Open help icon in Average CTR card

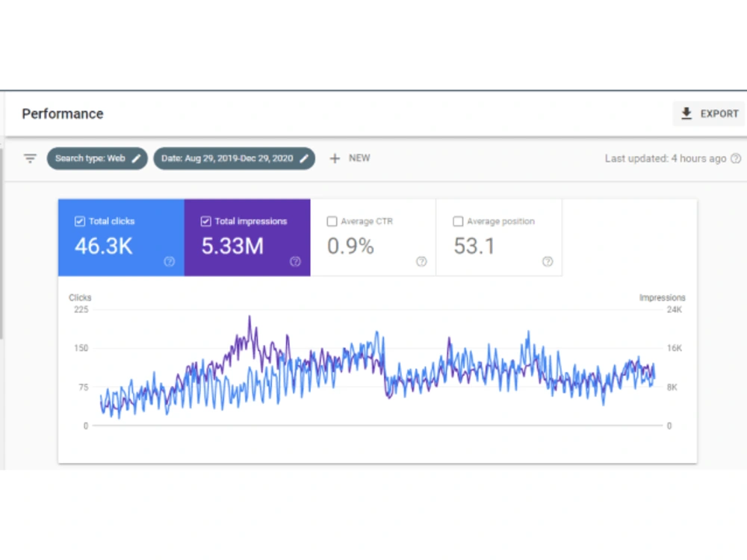pos(421,261)
